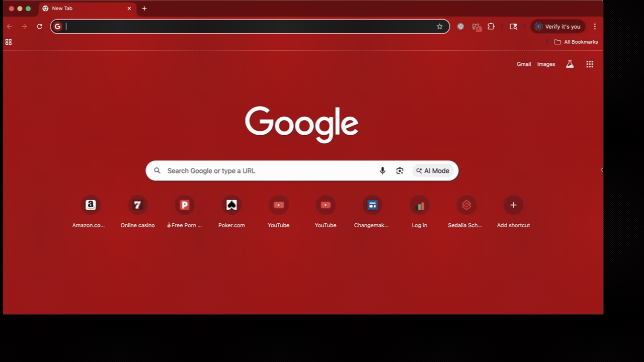Open the Chrome three-dot menu
Image resolution: width=644 pixels, height=362 pixels.
click(x=595, y=27)
